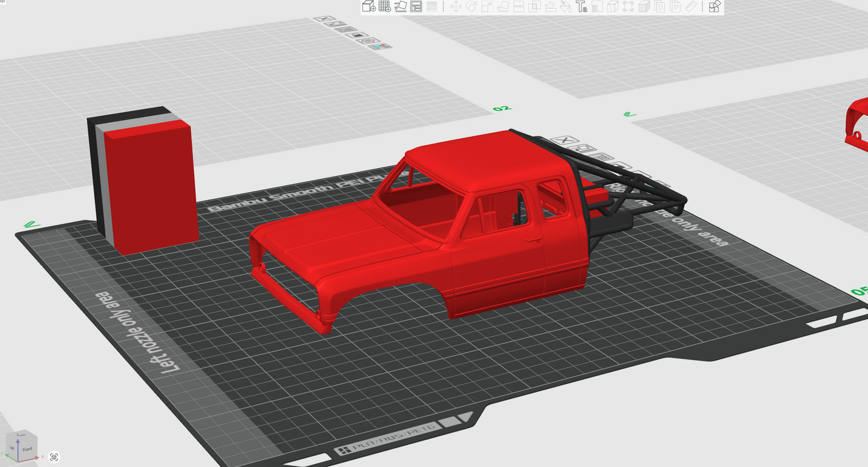Click Arrange all objects icon
This screenshot has width=868, height=467.
coord(416,7)
